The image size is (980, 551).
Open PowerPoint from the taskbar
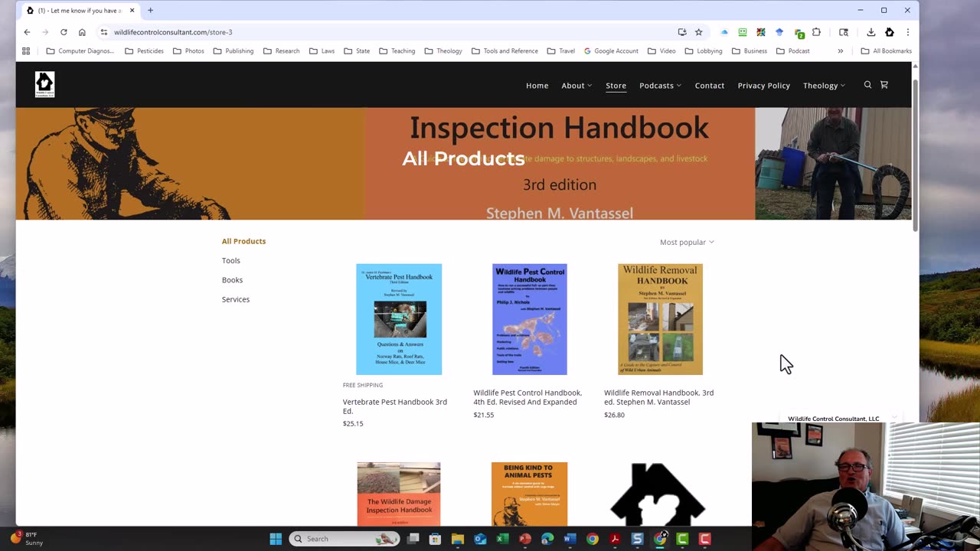pyautogui.click(x=525, y=539)
